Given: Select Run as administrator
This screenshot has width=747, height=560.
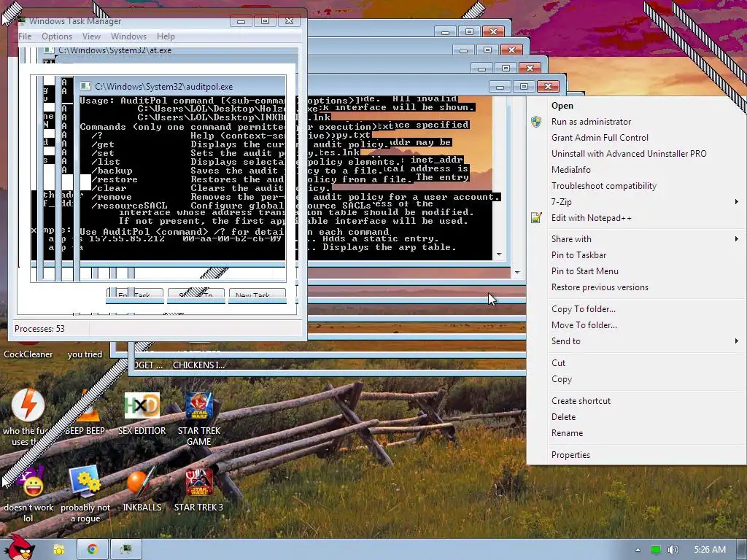Looking at the screenshot, I should (x=636, y=122).
